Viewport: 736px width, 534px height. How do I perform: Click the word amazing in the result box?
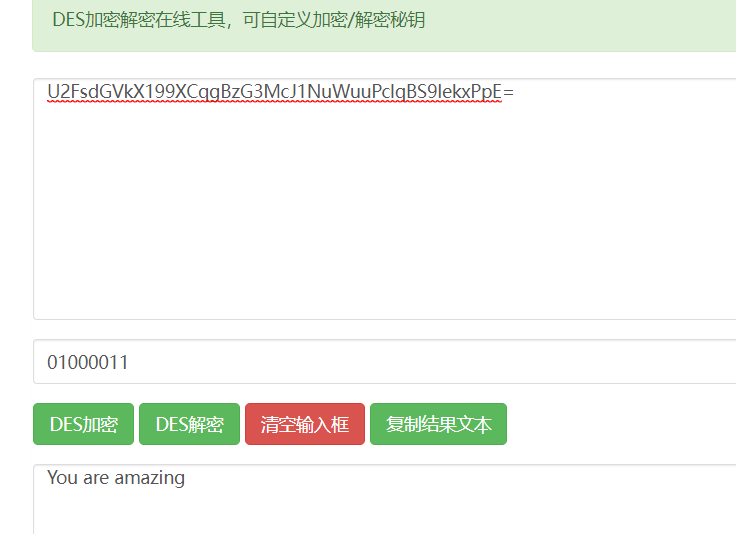coord(149,478)
